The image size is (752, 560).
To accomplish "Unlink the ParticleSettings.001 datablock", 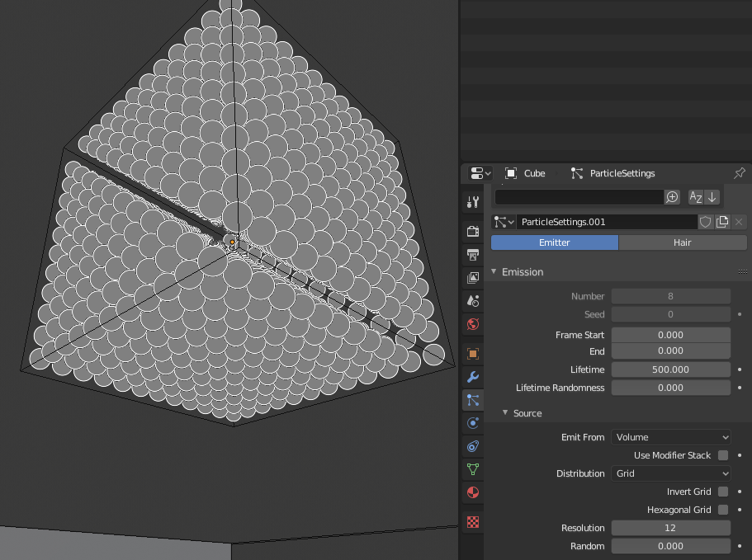I will click(x=739, y=222).
